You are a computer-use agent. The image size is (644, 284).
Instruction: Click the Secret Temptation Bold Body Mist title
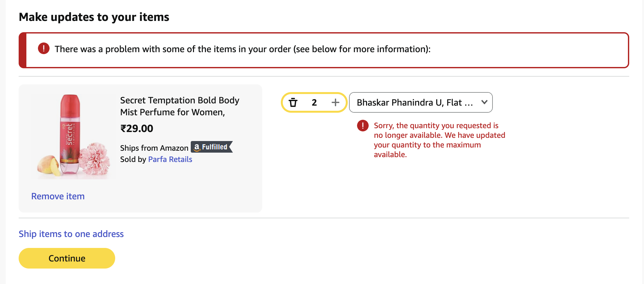(x=179, y=106)
